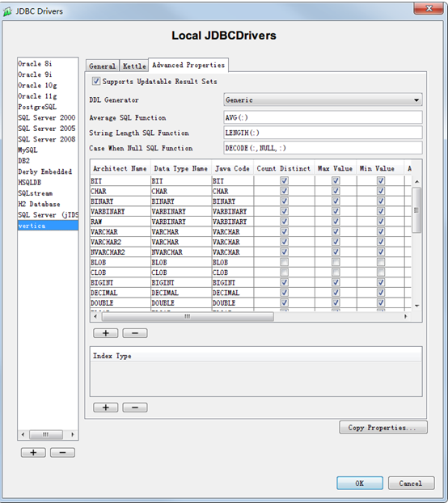This screenshot has width=448, height=503.
Task: Select SQL Server 2005 driver
Action: (48, 129)
